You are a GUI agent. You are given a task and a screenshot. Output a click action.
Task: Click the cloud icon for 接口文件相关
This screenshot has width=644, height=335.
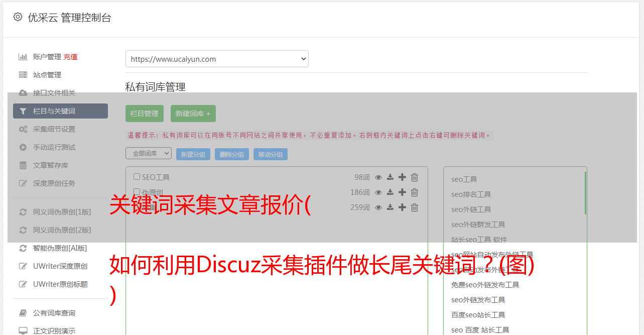tap(23, 93)
